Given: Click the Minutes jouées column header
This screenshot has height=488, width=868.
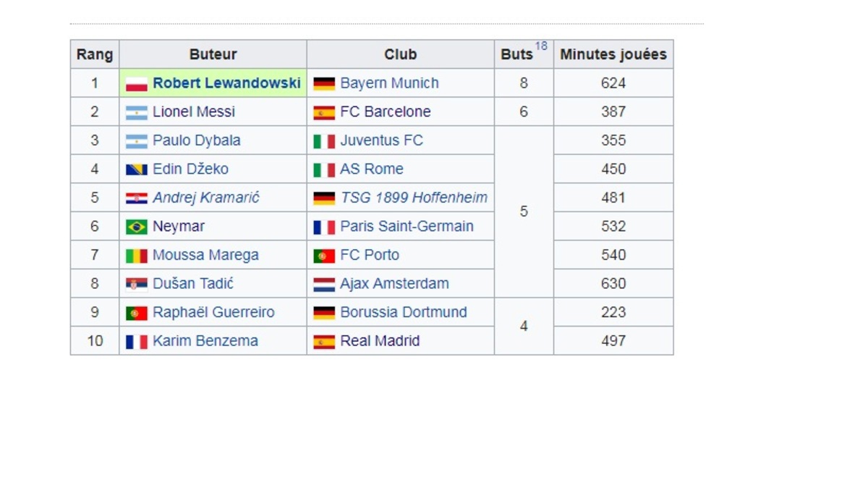Looking at the screenshot, I should [x=613, y=54].
